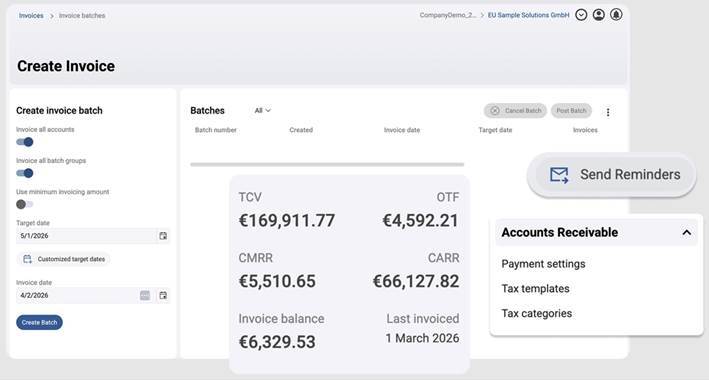Image resolution: width=709 pixels, height=380 pixels.
Task: Open the Invoice date calendar picker icon
Action: pos(163,295)
